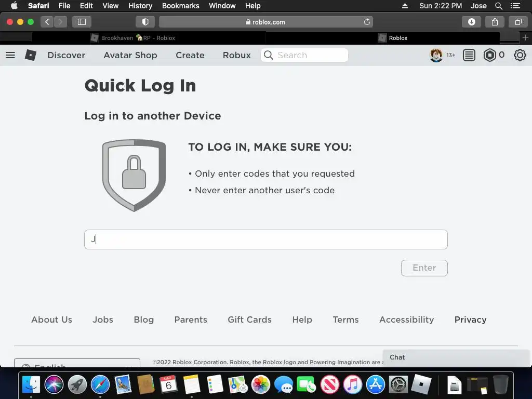Open Messages in the Dock

point(284,384)
